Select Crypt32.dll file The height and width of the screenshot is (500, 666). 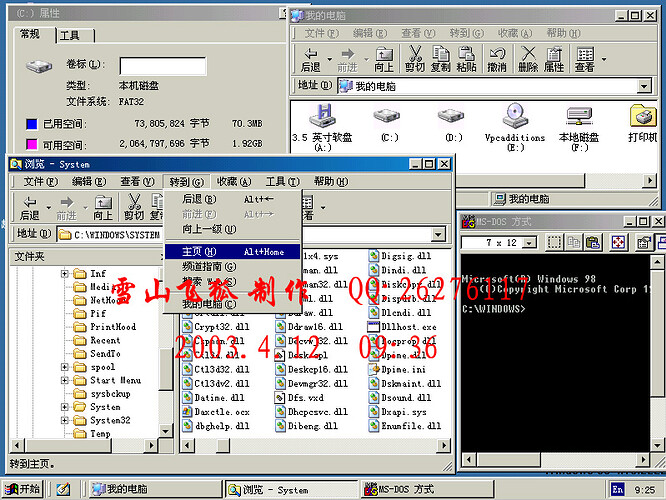(x=216, y=327)
